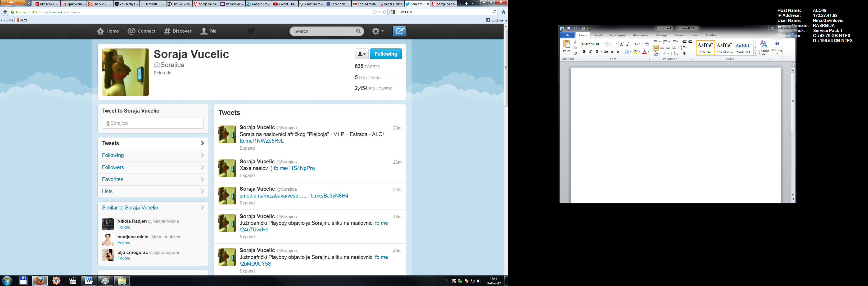Toggle the Following button for Soraja Vucelic
This screenshot has height=286, width=868.
click(386, 54)
